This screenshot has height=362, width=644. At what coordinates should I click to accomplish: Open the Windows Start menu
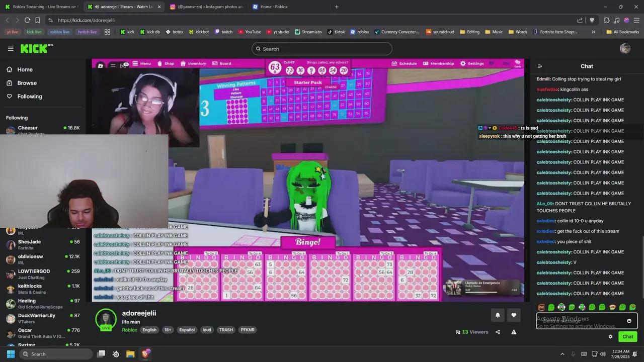click(x=11, y=354)
